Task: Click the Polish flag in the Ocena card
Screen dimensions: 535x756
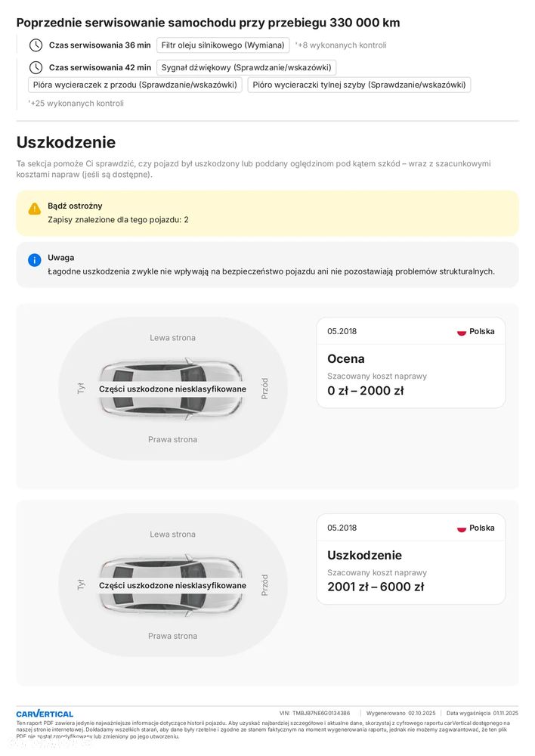Action: coord(462,332)
